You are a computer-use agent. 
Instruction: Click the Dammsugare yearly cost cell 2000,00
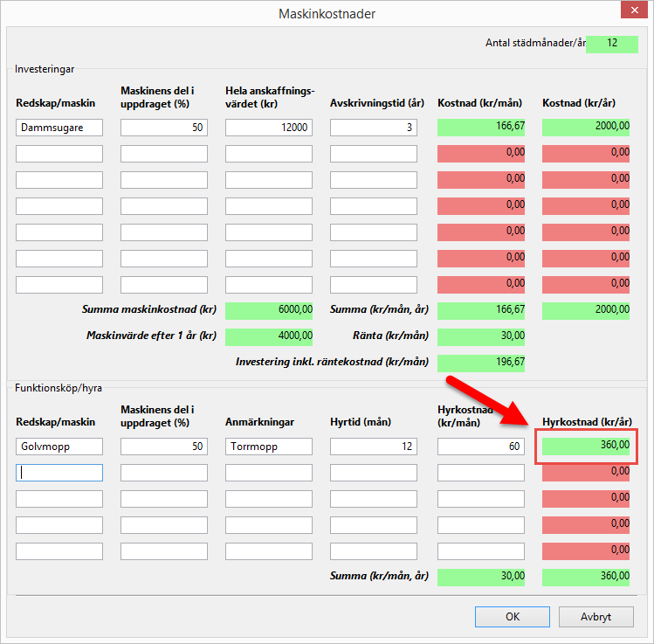tap(586, 128)
